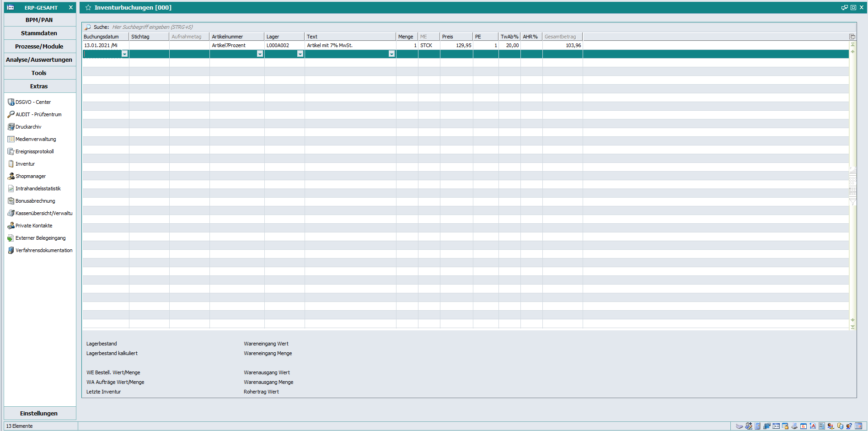The width and height of the screenshot is (868, 431).
Task: Click the font size icon in status bar
Action: (x=813, y=426)
